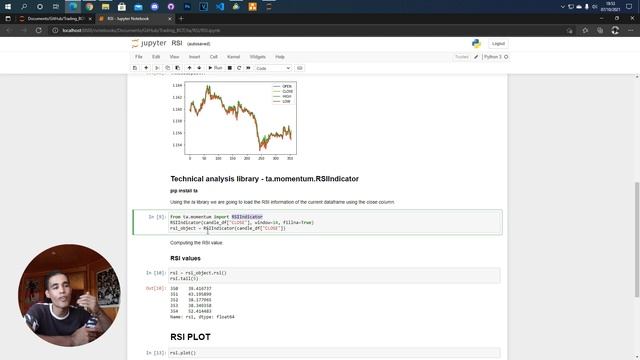Open browser collections icon
The image size is (640, 360).
[600, 30]
